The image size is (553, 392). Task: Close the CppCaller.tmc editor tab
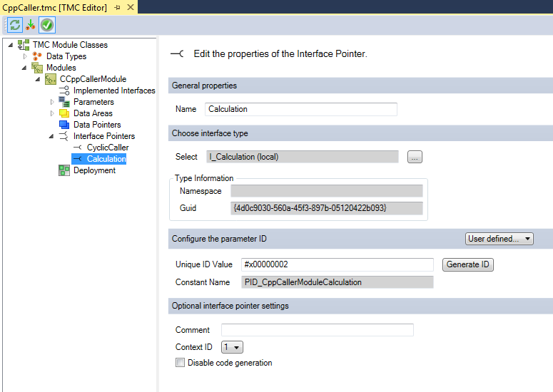(131, 7)
